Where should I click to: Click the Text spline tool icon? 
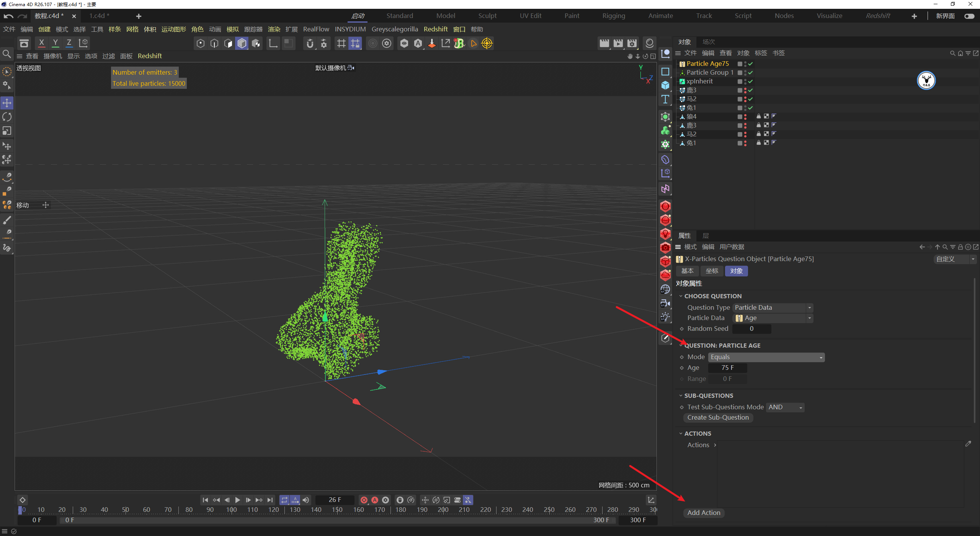coord(665,100)
